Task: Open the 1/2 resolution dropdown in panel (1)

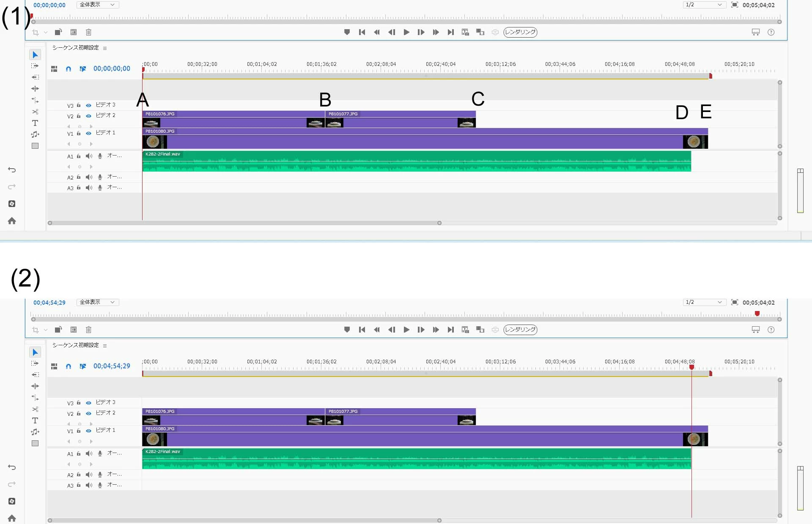Action: coord(704,5)
